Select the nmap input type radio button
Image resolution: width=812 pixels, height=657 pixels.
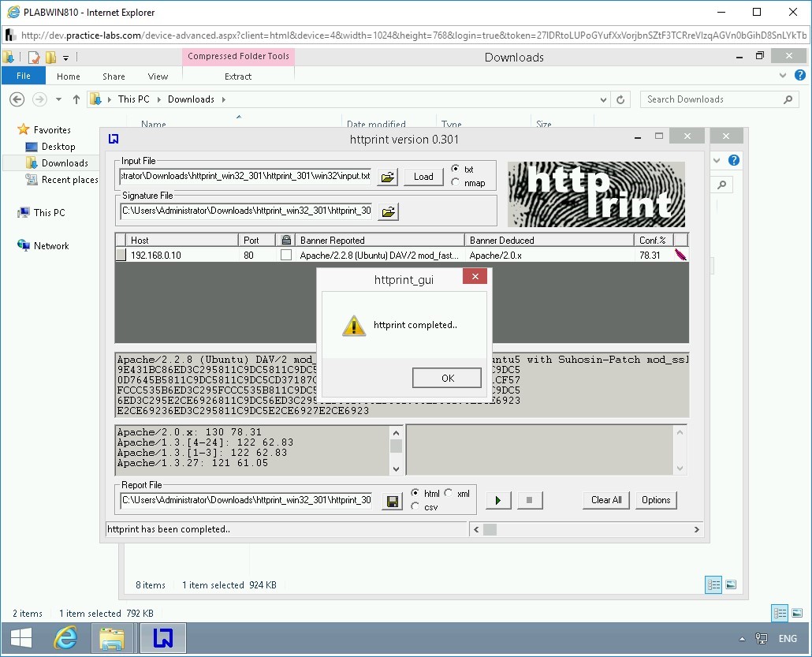click(x=456, y=183)
